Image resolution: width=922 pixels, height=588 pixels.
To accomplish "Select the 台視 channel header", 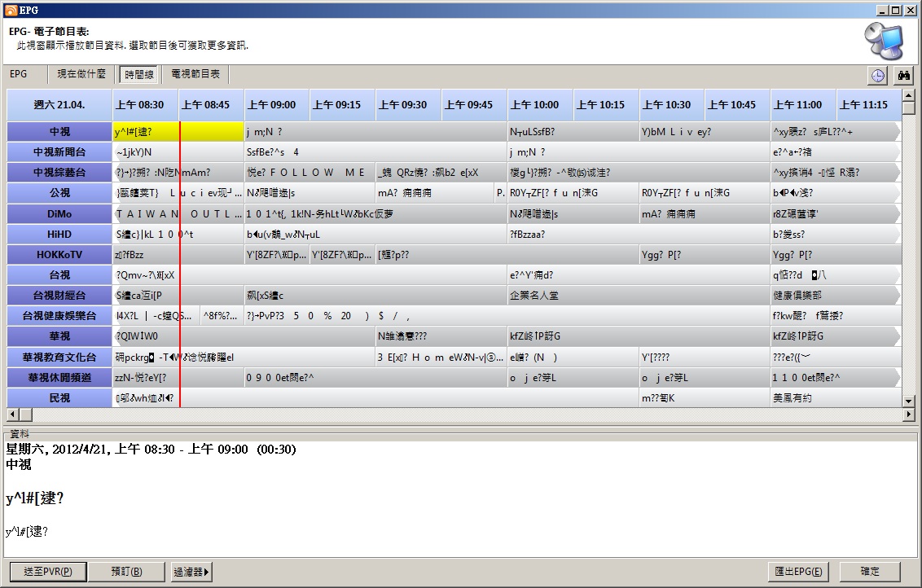I will click(59, 275).
